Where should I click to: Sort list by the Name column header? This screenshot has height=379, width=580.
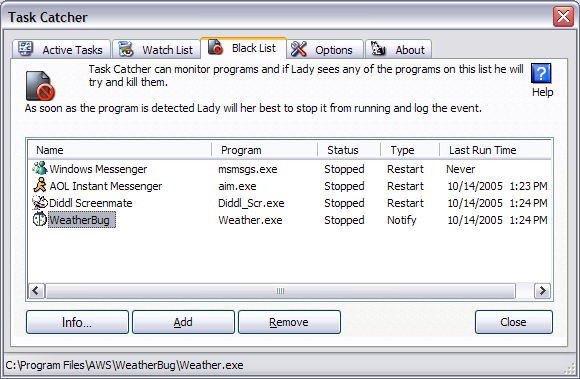click(x=119, y=150)
